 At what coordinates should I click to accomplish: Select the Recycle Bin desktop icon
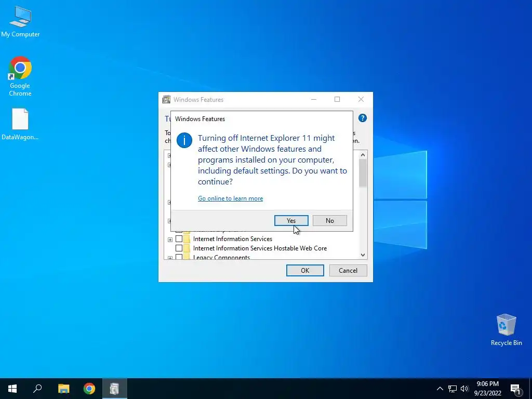pos(506,330)
